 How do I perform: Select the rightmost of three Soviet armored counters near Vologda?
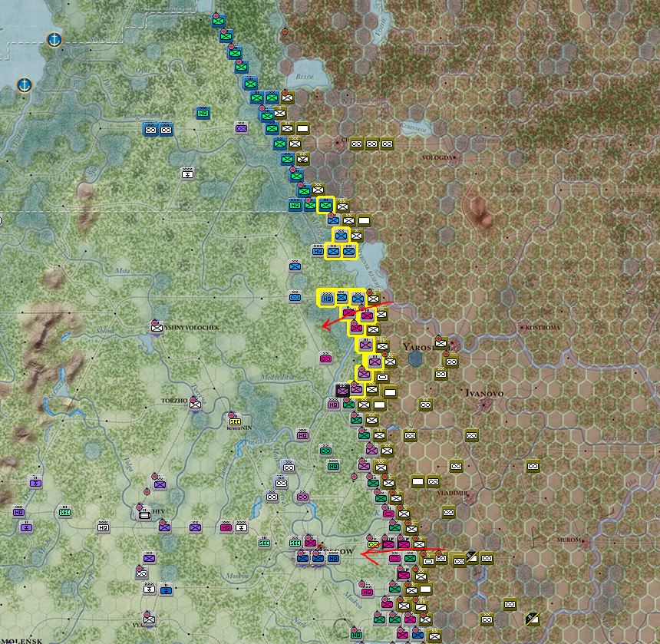(388, 144)
